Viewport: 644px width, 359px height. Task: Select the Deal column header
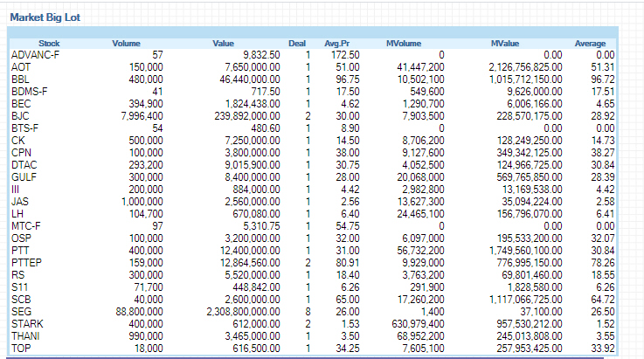[x=297, y=43]
